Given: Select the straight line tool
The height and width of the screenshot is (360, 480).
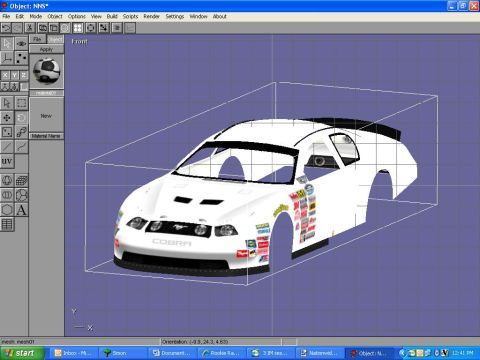Looking at the screenshot, I should 7,147.
